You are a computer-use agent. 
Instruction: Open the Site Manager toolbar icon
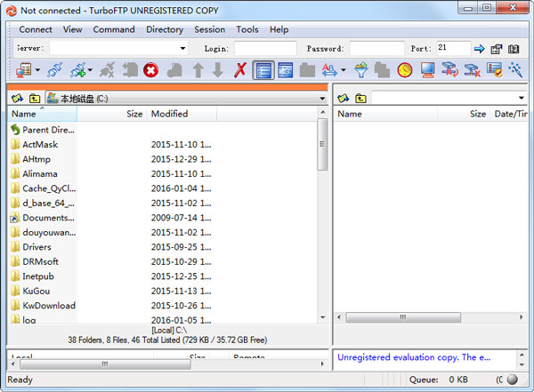click(23, 70)
